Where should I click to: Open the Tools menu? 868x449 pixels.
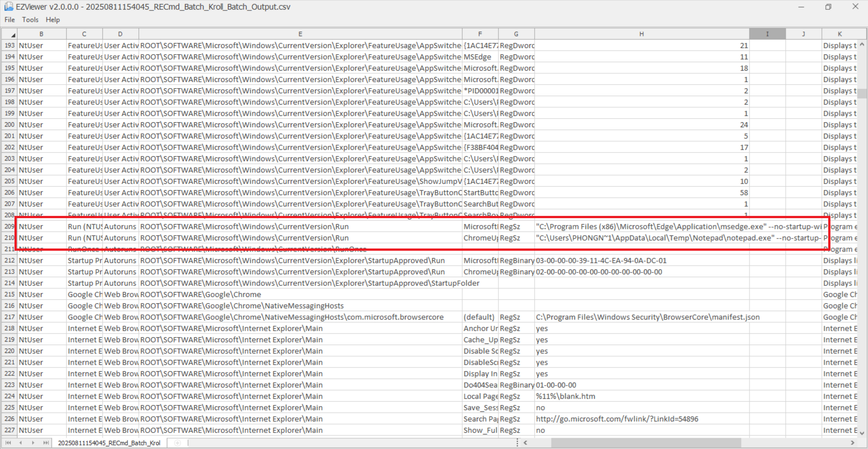[30, 20]
